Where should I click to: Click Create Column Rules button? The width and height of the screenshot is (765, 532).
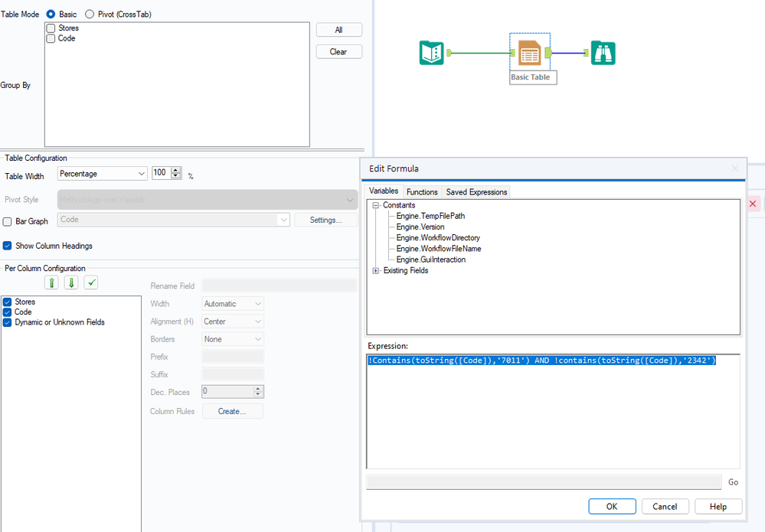pyautogui.click(x=232, y=411)
